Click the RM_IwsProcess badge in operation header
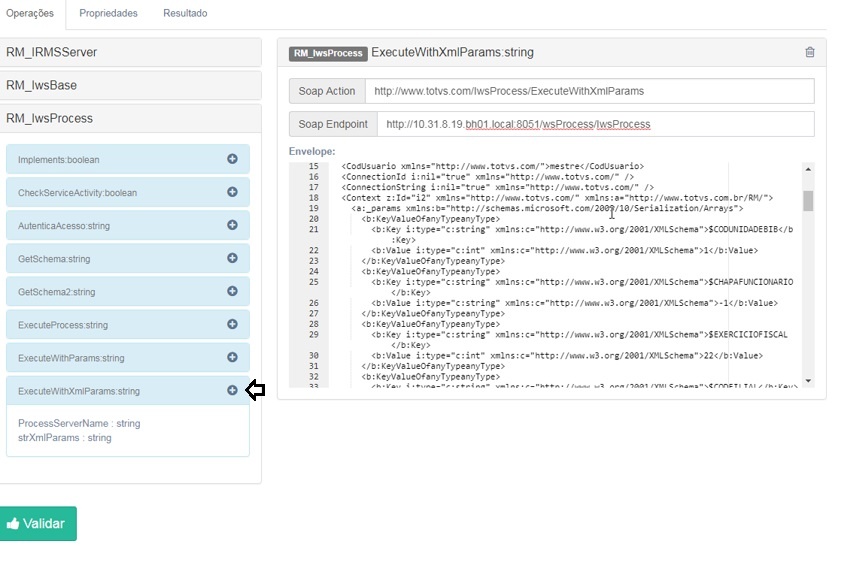This screenshot has height=575, width=865. [328, 53]
